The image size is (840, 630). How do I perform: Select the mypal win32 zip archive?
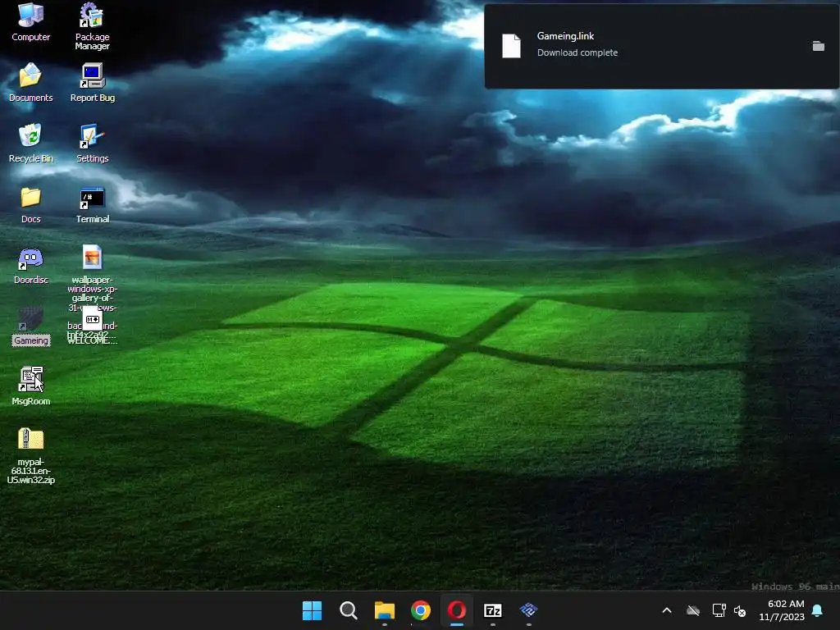tap(30, 455)
